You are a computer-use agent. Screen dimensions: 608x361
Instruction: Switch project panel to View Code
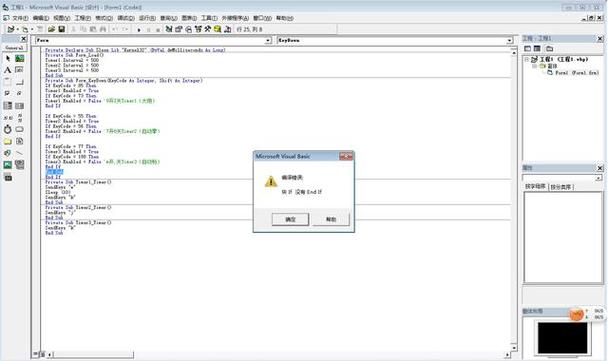tap(527, 48)
